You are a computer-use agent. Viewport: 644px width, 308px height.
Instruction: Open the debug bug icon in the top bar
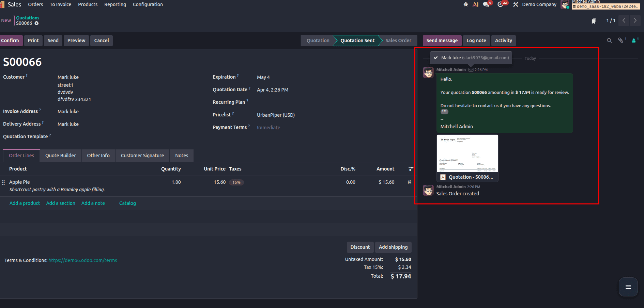point(465,4)
